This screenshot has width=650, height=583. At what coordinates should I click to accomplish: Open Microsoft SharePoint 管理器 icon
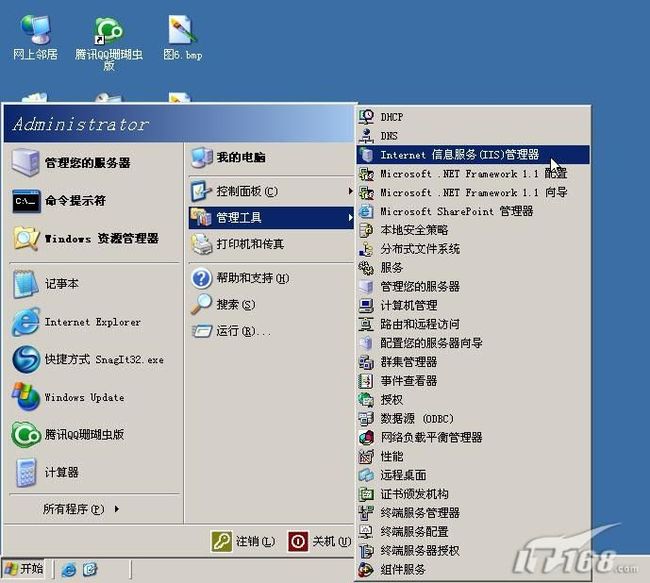366,211
